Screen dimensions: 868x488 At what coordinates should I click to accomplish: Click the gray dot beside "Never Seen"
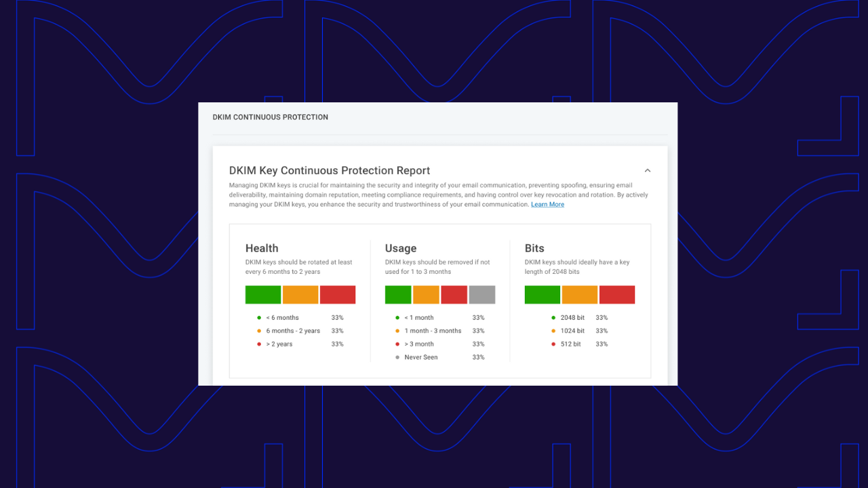(397, 357)
